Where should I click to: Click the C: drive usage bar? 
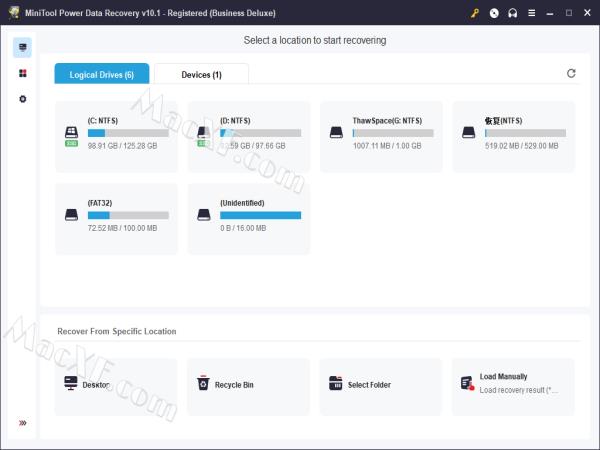click(x=128, y=133)
